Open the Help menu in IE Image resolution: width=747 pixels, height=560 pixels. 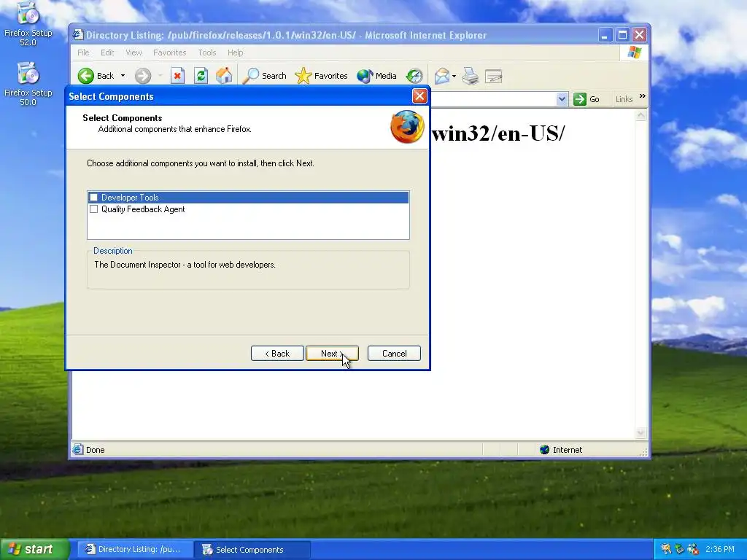236,52
